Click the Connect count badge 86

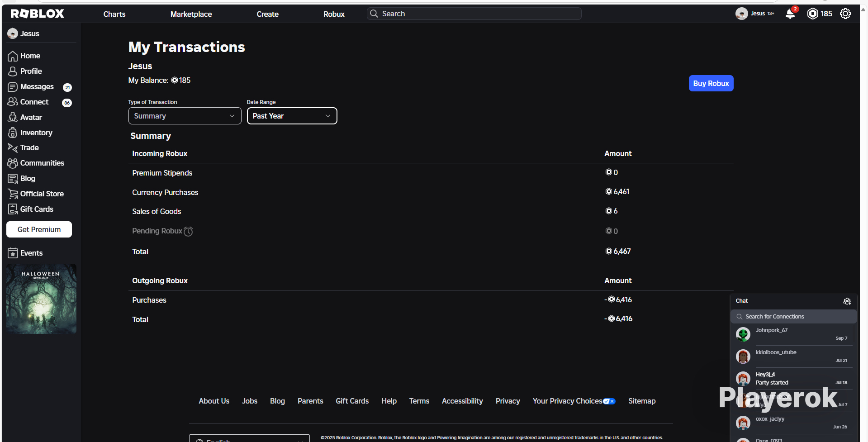67,103
